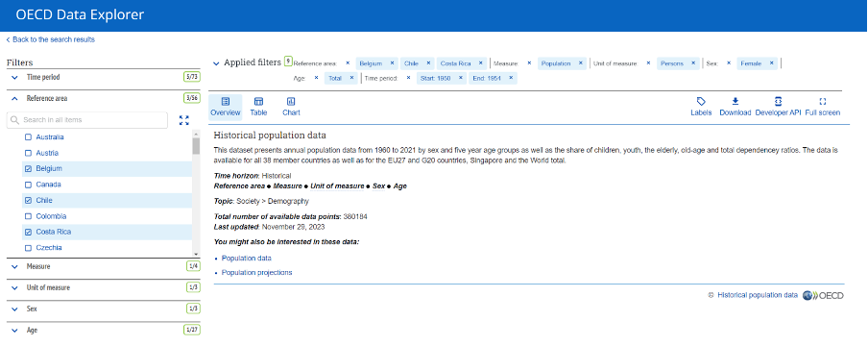The image size is (868, 346).
Task: Clear the Sex filter group
Action: click(729, 63)
